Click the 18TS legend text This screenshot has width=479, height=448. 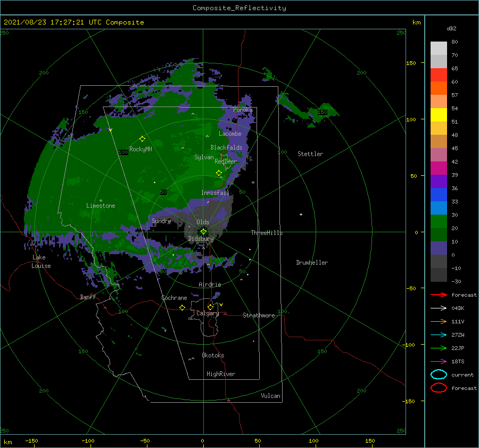458,362
